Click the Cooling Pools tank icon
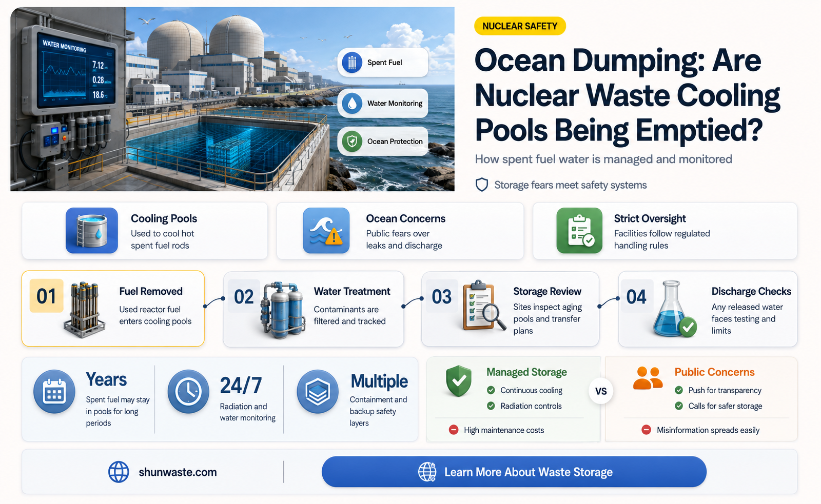 92,231
